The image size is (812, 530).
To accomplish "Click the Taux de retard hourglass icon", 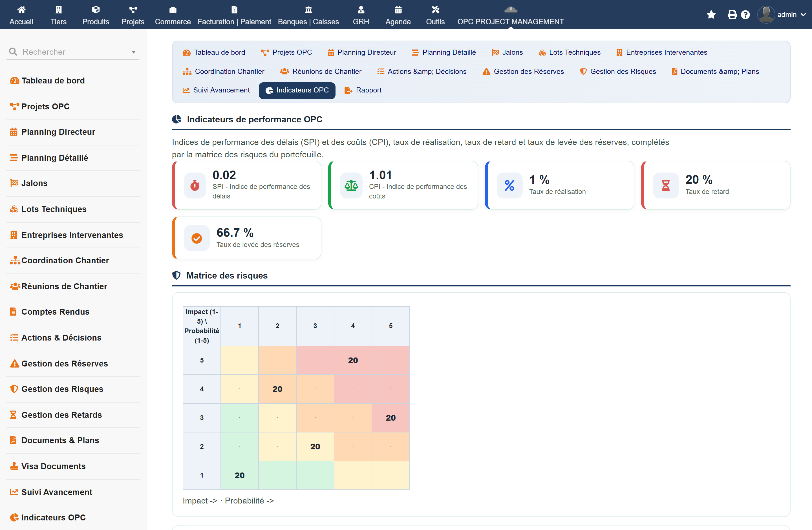I will point(666,185).
